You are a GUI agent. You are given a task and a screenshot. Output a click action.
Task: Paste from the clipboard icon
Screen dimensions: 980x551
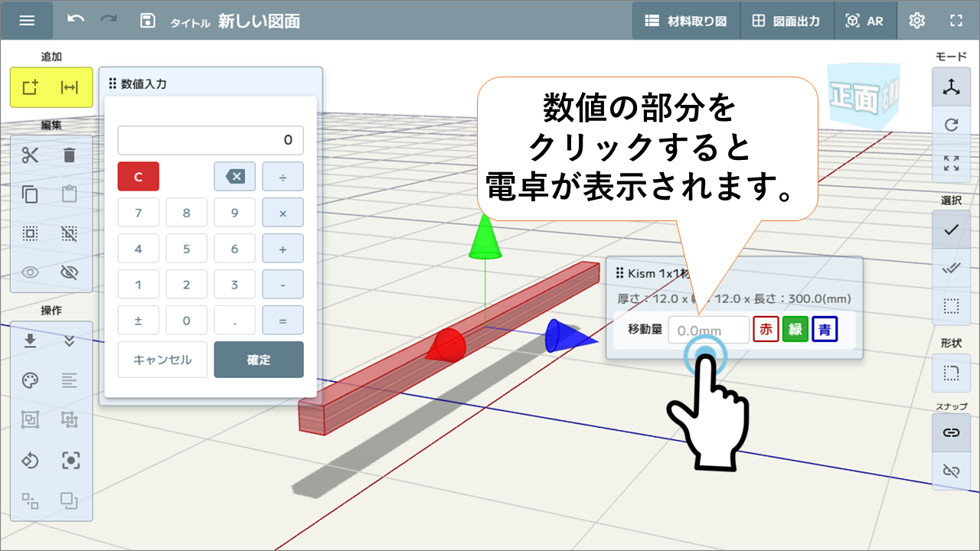[70, 194]
